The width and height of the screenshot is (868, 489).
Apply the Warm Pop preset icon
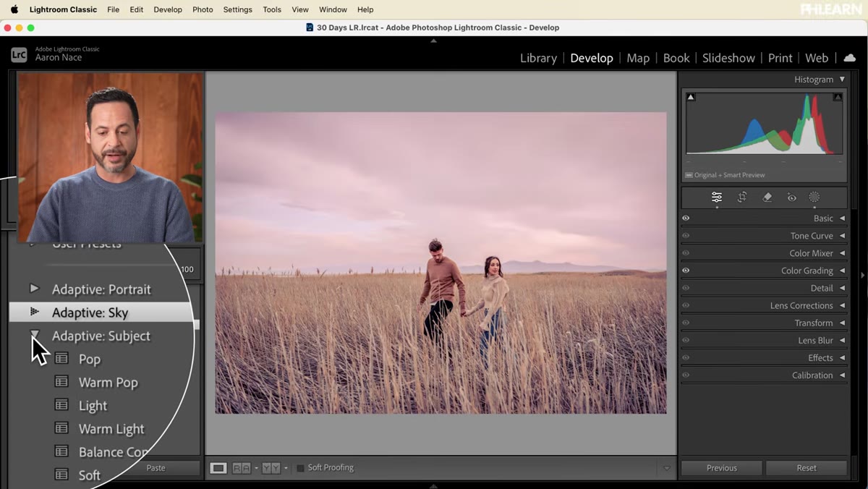[62, 382]
